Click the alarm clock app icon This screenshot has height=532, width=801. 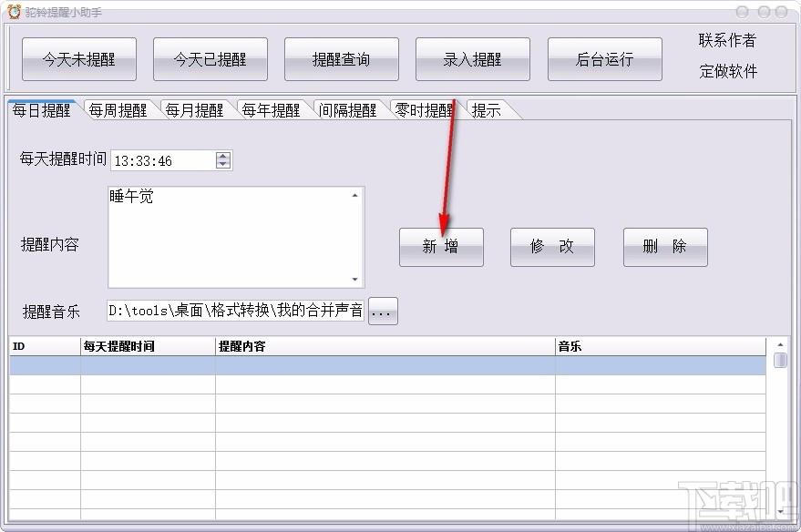pos(15,11)
